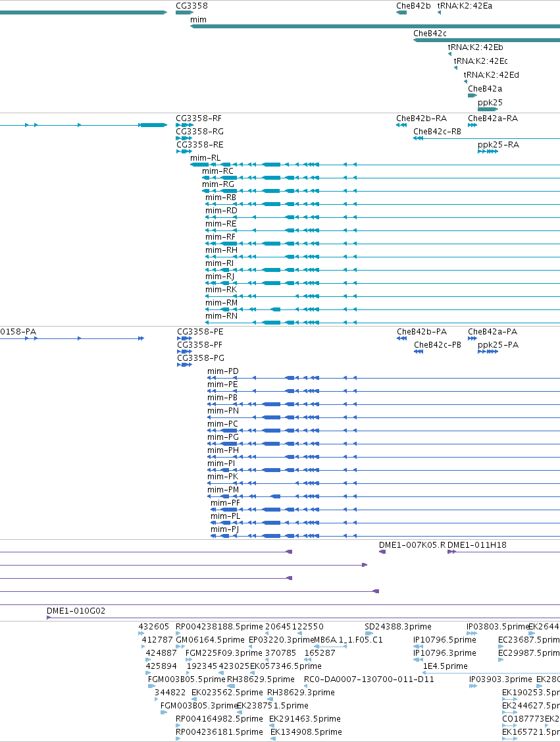
Task: Click the mim-RD transcript label
Action: click(221, 211)
